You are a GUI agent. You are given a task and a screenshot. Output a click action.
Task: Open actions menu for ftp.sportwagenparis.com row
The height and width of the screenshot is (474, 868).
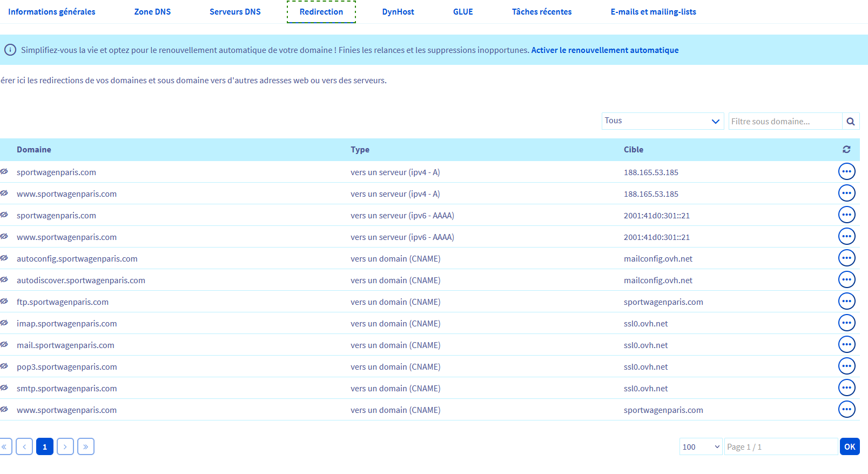(846, 302)
